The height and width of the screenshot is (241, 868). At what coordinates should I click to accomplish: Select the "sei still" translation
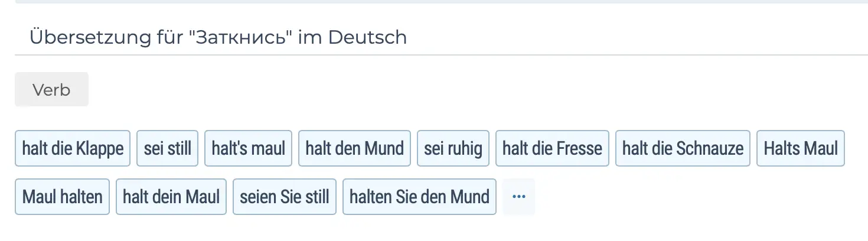(x=168, y=148)
